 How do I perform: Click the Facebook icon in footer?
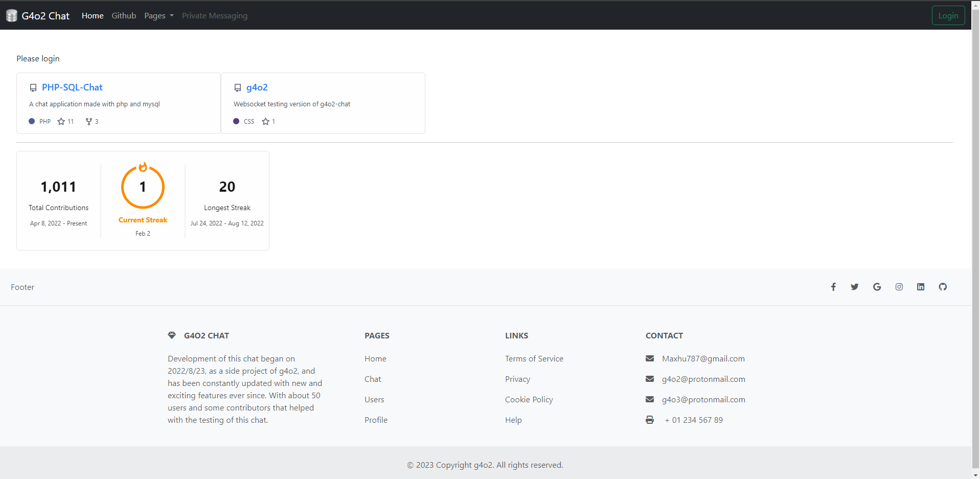click(833, 287)
